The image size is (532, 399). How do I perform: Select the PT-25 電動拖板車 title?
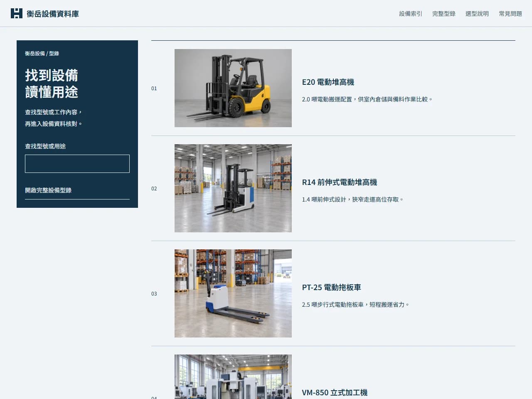332,288
